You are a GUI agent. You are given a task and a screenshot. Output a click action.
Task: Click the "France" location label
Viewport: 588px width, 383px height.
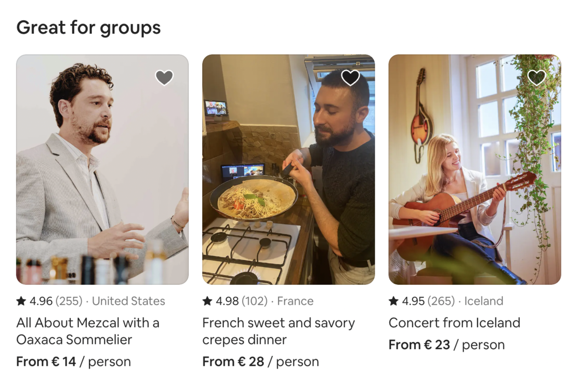point(295,301)
